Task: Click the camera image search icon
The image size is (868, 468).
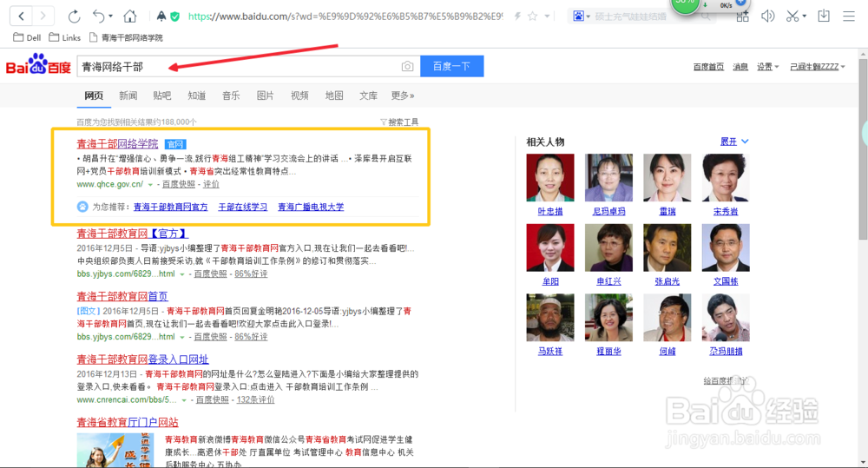Action: pos(407,67)
